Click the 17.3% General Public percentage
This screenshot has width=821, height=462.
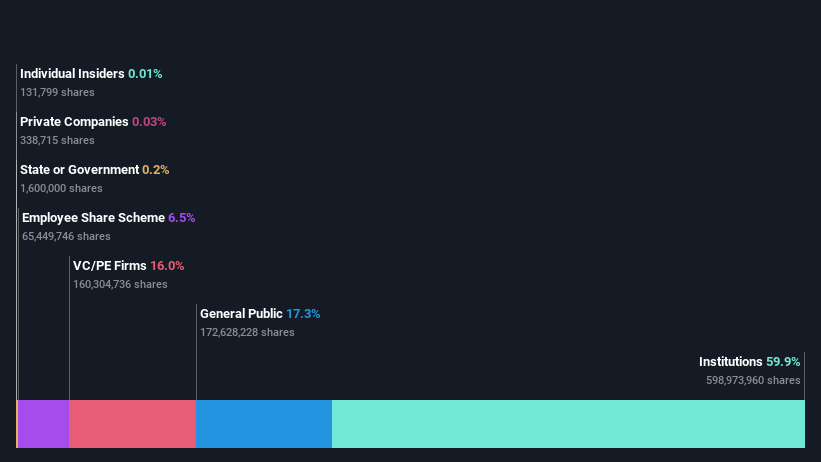303,314
